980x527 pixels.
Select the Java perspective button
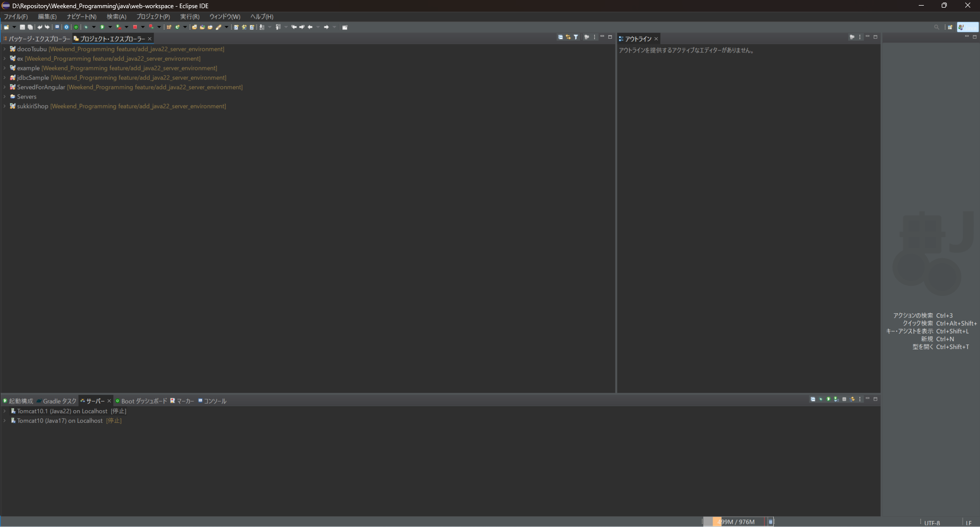coord(967,27)
